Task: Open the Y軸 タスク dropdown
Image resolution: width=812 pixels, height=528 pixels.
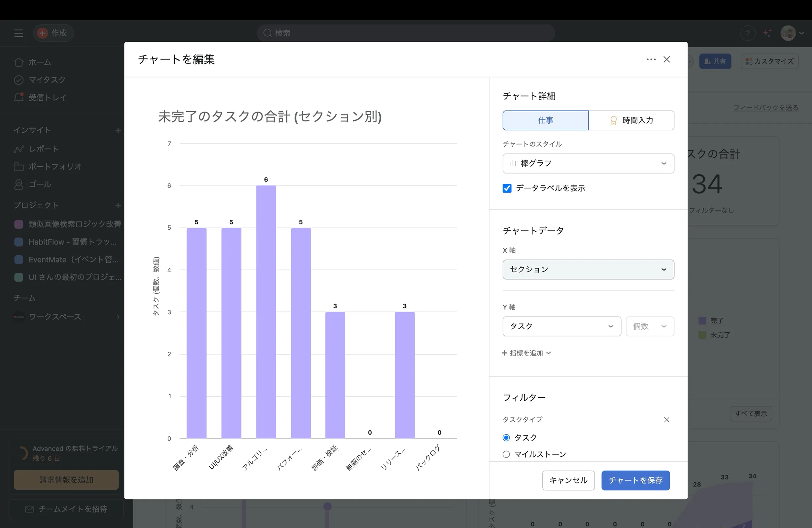Action: click(x=561, y=326)
